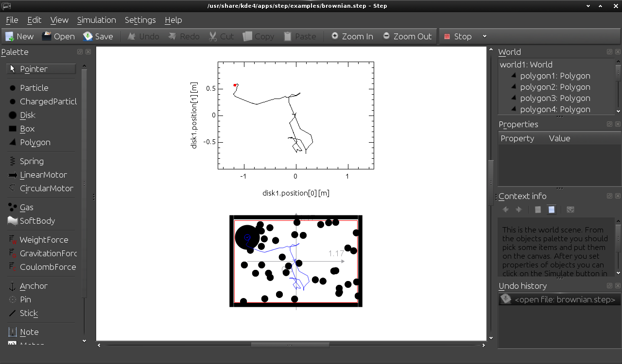The width and height of the screenshot is (622, 364).
Task: Click Zoom In on the toolbar
Action: 352,36
